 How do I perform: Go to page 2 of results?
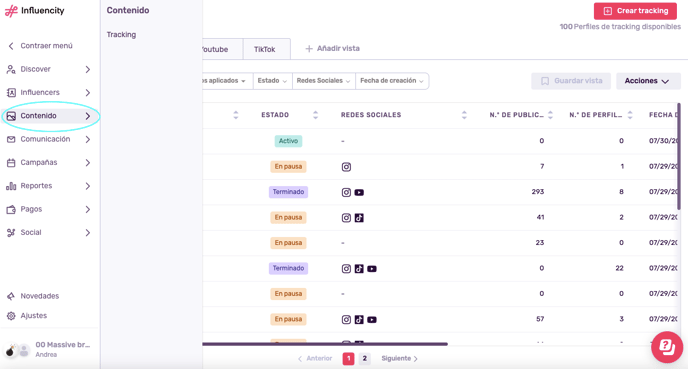coord(364,358)
